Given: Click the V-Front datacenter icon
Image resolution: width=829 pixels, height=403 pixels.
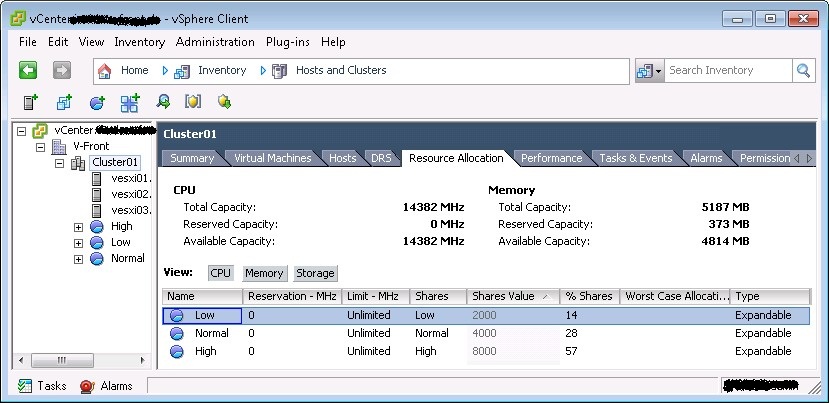Looking at the screenshot, I should click(x=59, y=146).
